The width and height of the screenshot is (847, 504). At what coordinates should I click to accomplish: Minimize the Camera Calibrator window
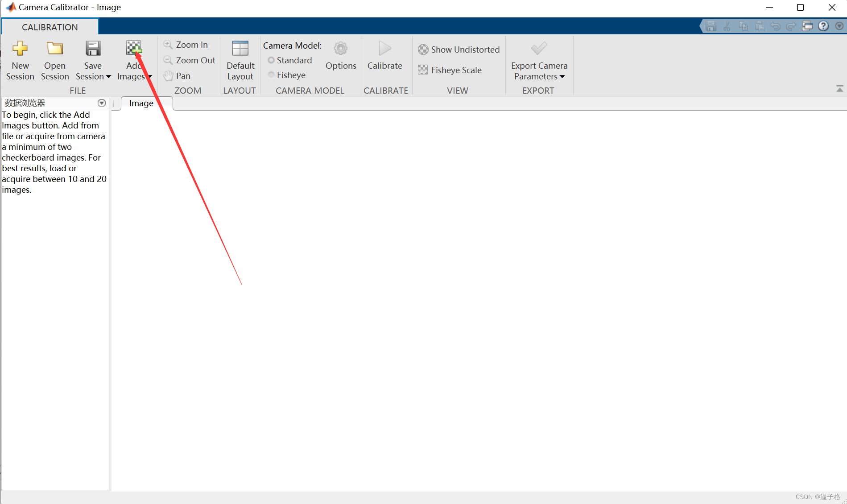click(x=769, y=8)
